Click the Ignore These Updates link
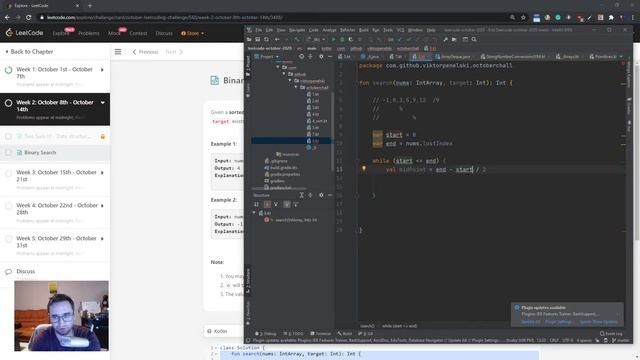The image size is (640, 360). click(x=598, y=322)
